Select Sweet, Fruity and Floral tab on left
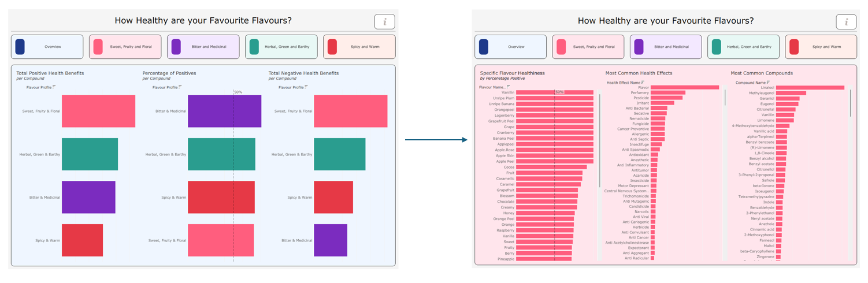Image resolution: width=868 pixels, height=283 pixels. (x=125, y=47)
